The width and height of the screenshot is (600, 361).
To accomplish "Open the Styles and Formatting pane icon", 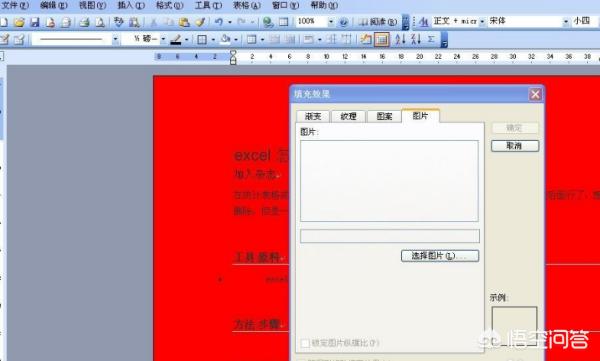I will pyautogui.click(x=423, y=22).
